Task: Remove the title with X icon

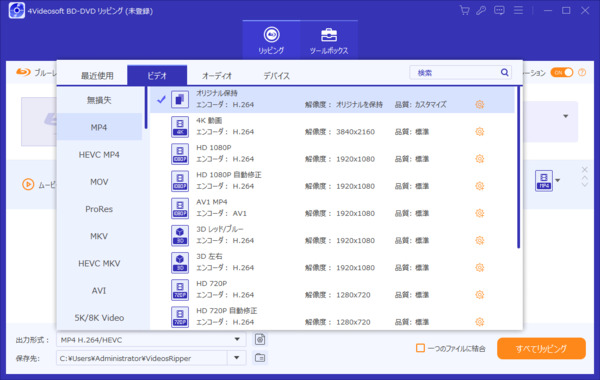Action: point(584,170)
